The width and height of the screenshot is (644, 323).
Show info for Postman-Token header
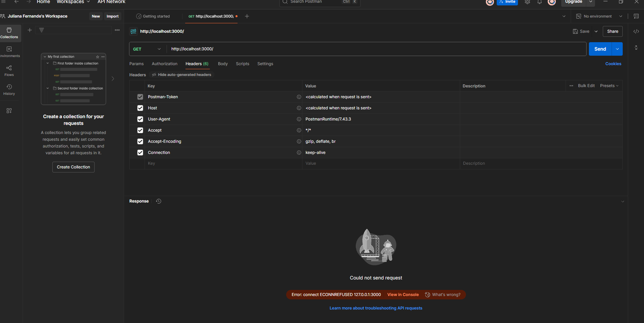[x=299, y=97]
